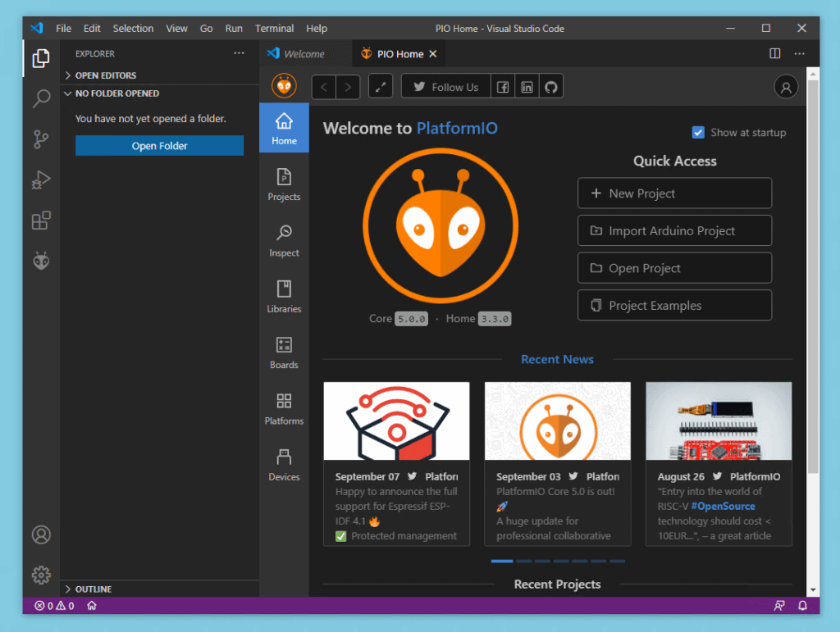Open Boards section in PIO sidebar
Image resolution: width=840 pixels, height=632 pixels.
pyautogui.click(x=284, y=352)
